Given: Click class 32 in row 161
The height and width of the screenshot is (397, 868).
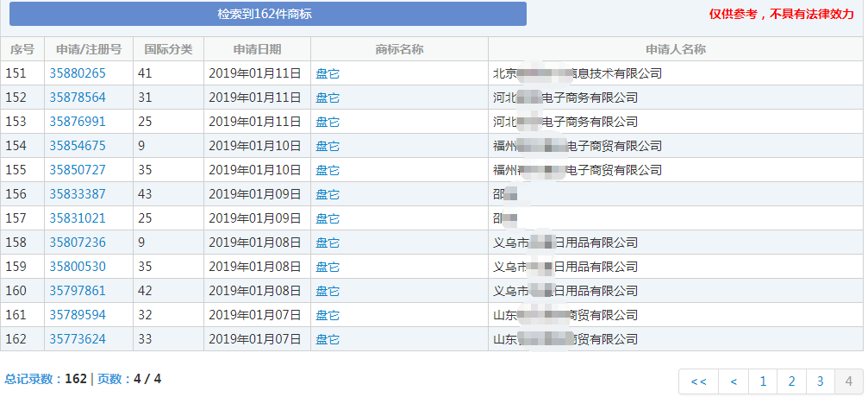Looking at the screenshot, I should coord(145,315).
